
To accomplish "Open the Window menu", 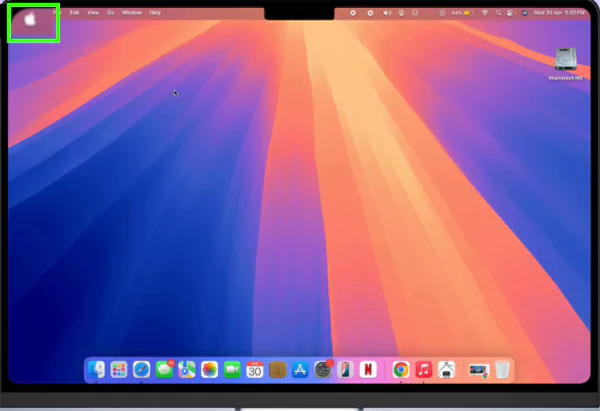I will click(x=132, y=13).
